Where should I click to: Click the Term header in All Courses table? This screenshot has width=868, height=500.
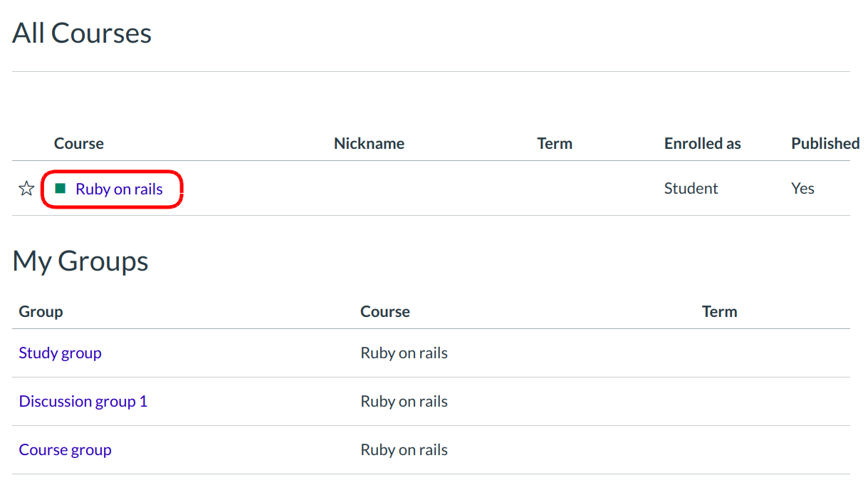tap(555, 144)
